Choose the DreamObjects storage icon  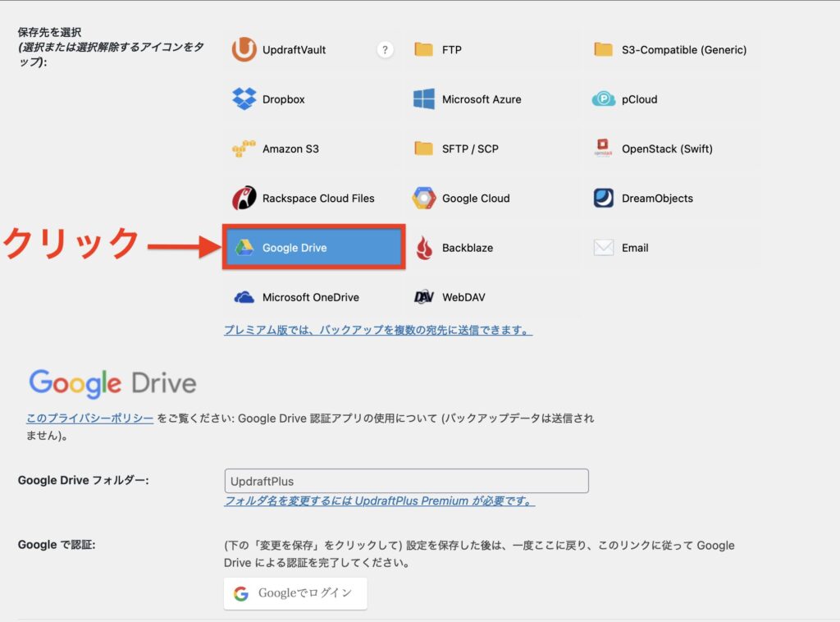[604, 199]
